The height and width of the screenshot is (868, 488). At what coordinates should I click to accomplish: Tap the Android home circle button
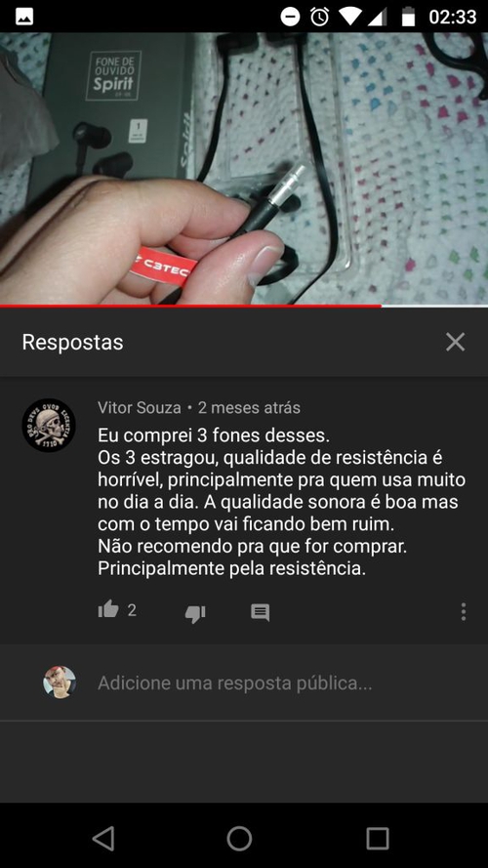point(239,838)
